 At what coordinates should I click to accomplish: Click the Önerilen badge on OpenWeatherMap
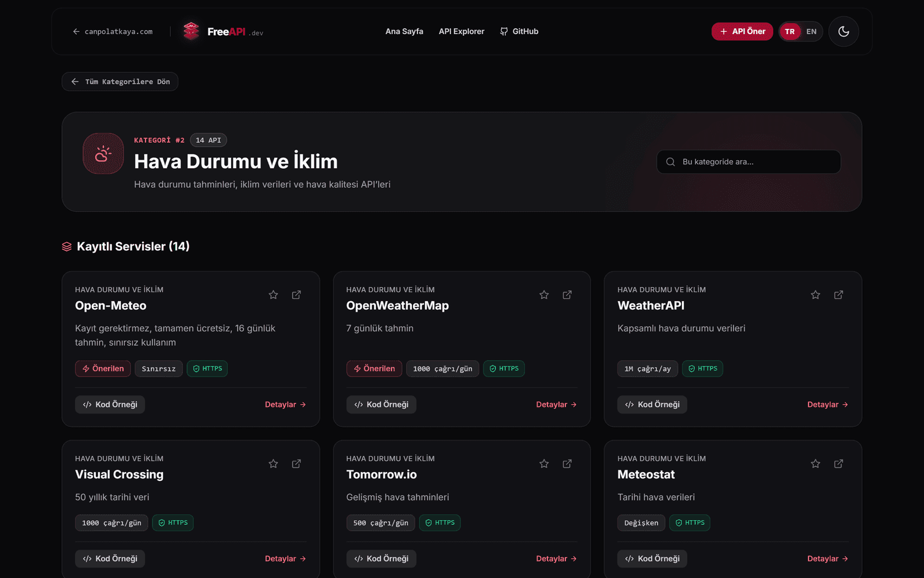click(x=374, y=369)
